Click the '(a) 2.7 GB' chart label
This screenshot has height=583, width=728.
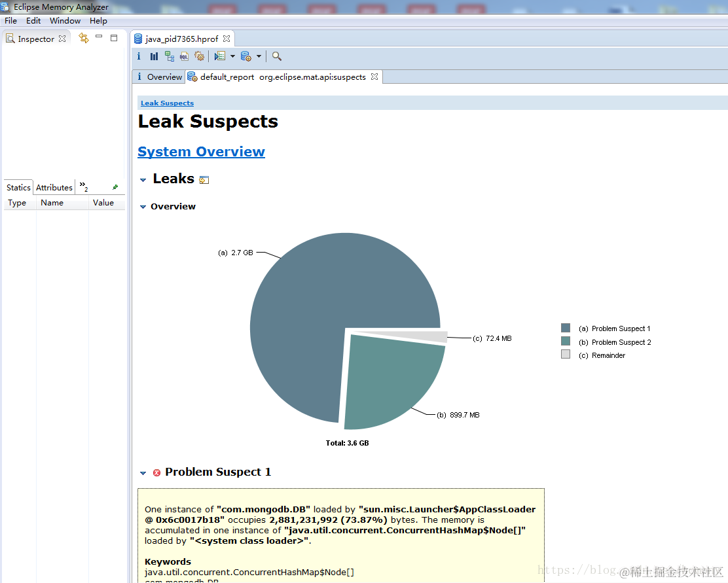click(236, 253)
